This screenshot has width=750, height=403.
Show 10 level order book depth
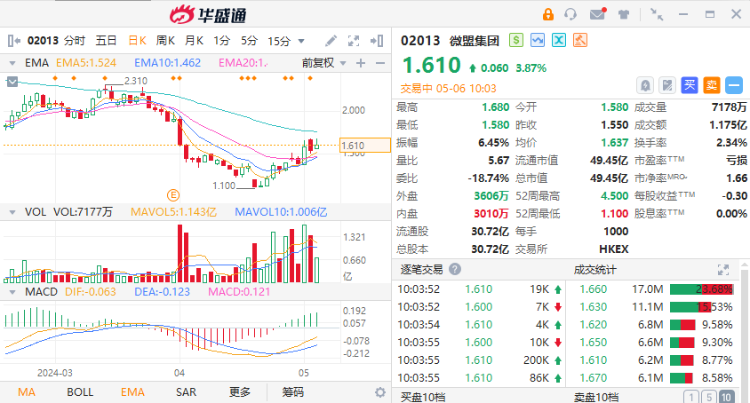[x=726, y=397]
